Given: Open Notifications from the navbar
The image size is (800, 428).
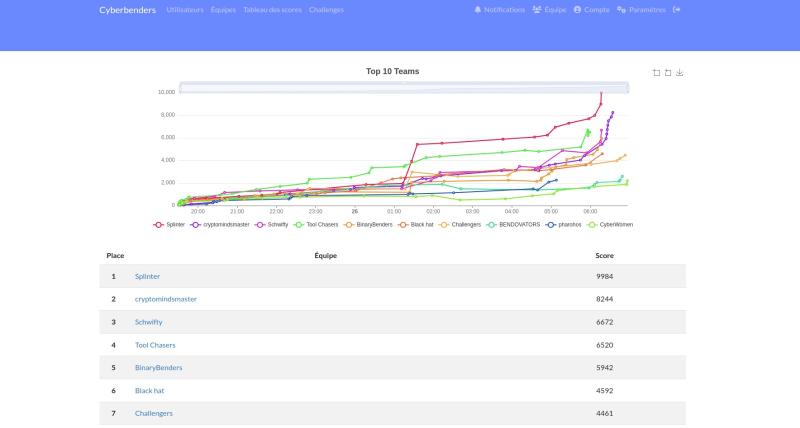Looking at the screenshot, I should click(x=499, y=10).
